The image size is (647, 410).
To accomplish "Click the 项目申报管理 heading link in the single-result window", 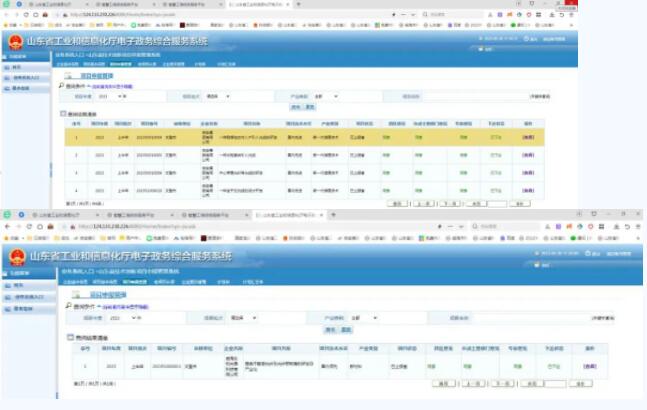I will (x=108, y=295).
